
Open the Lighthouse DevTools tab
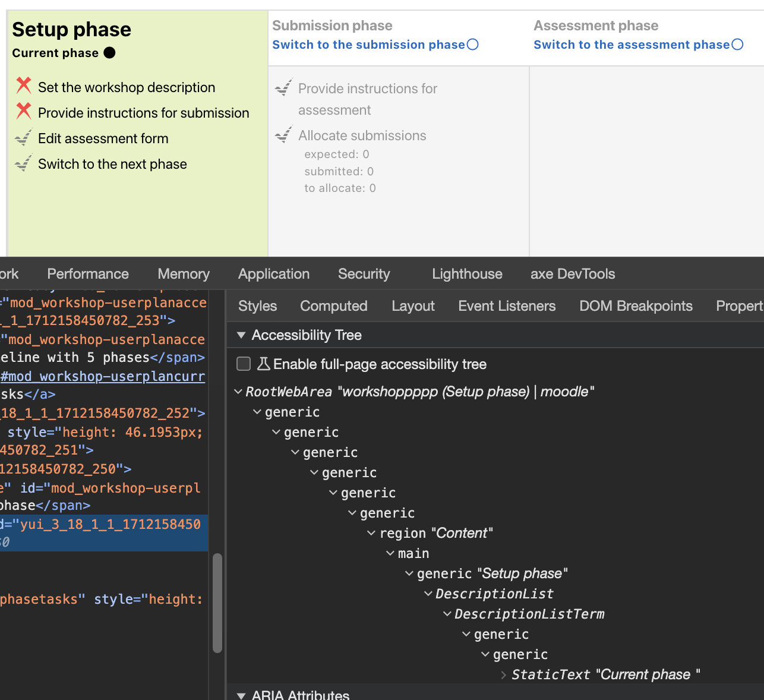click(467, 274)
